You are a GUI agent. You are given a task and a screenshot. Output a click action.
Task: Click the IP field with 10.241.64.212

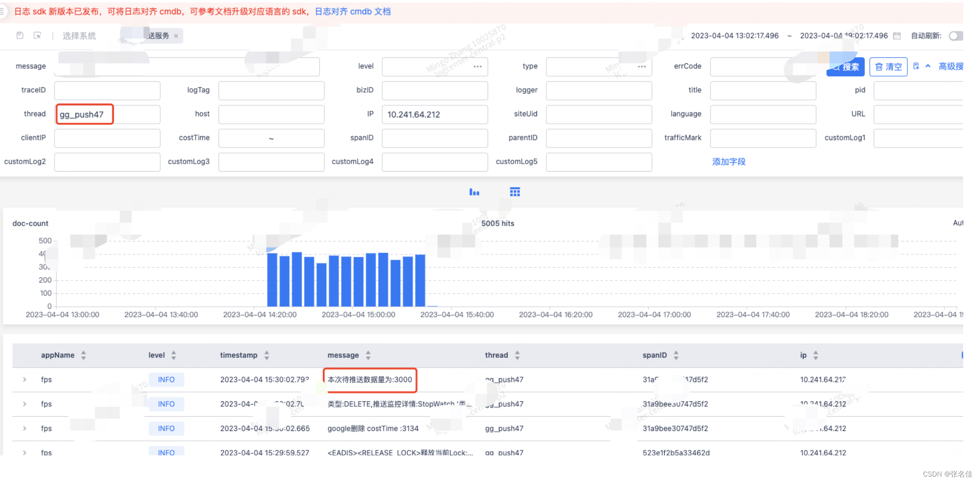coord(435,114)
